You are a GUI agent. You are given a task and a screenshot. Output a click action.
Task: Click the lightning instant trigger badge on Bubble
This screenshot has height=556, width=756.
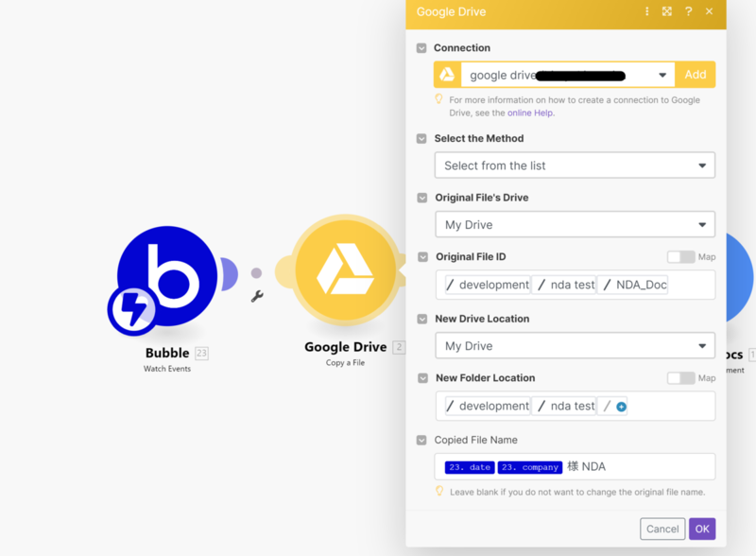[132, 310]
